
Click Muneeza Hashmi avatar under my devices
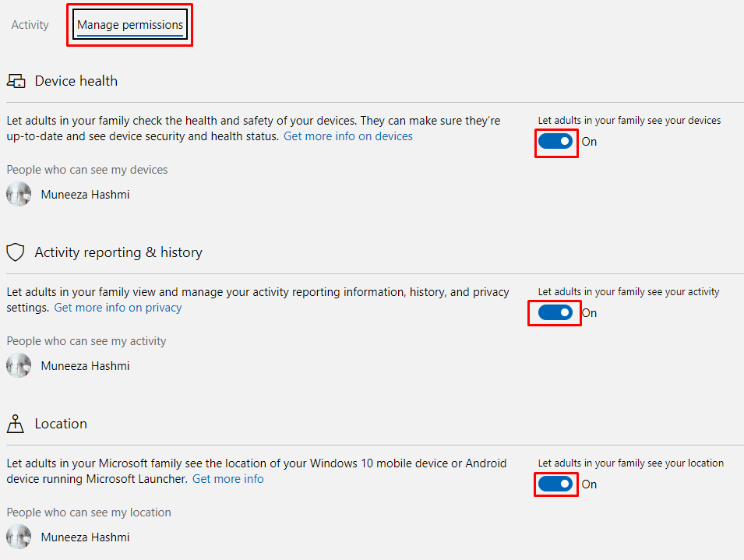tap(19, 194)
